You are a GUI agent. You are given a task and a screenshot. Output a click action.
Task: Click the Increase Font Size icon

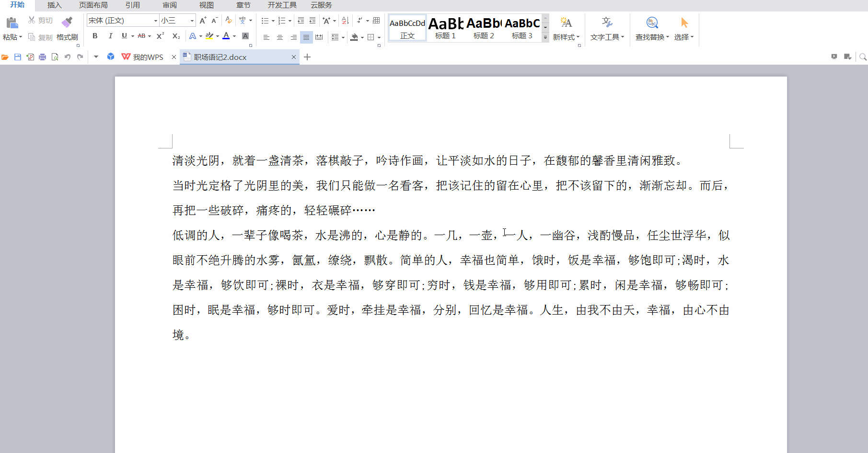click(x=203, y=21)
